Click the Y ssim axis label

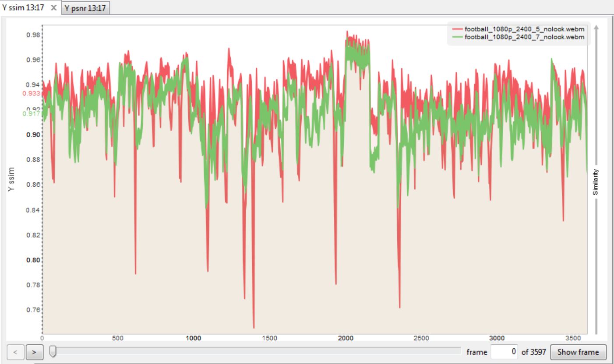11,179
